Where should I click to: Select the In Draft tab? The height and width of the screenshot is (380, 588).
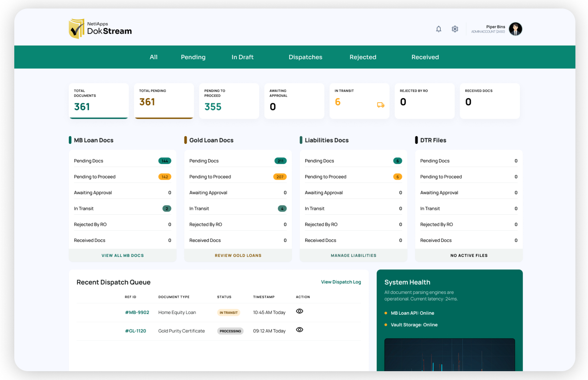242,57
